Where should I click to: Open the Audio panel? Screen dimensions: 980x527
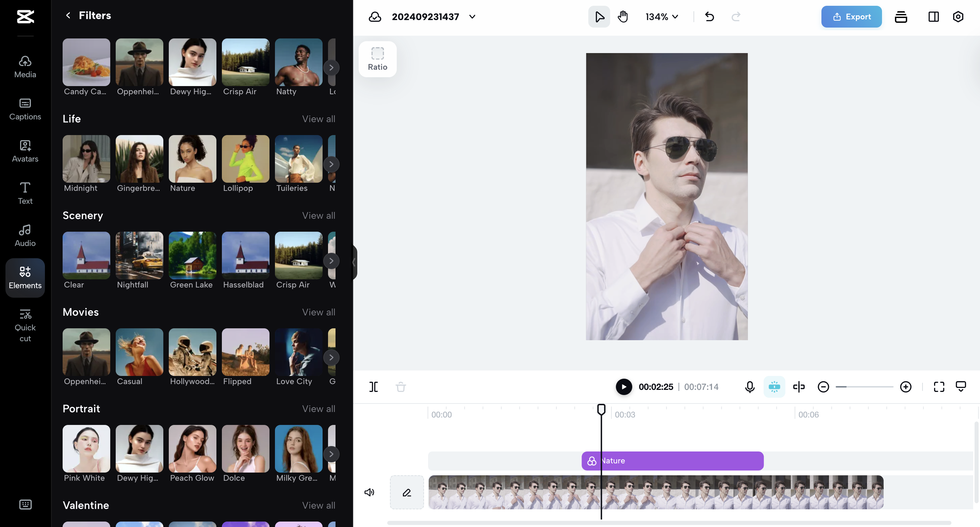click(x=25, y=235)
